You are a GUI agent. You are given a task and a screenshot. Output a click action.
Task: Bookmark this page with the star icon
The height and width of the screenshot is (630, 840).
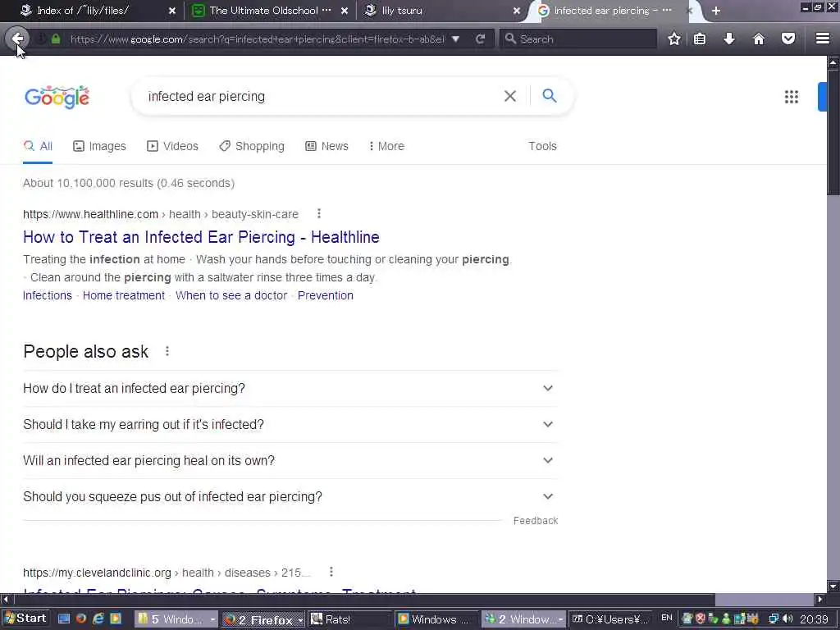pyautogui.click(x=674, y=39)
